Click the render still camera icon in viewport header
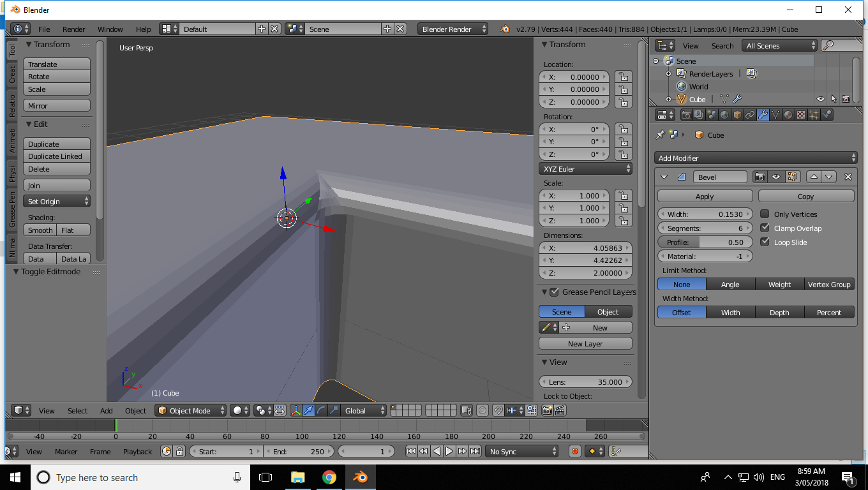868x490 pixels. pyautogui.click(x=547, y=410)
